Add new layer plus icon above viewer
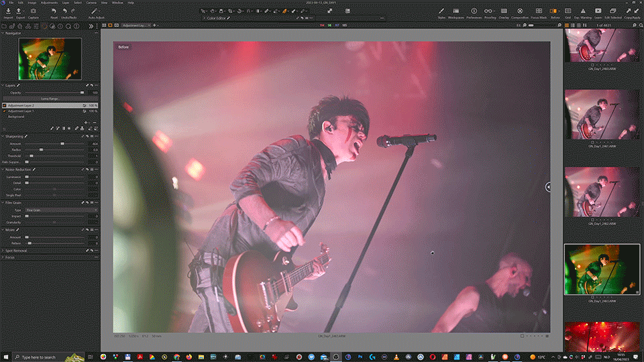Image resolution: width=644 pixels, height=362 pixels. (x=154, y=25)
